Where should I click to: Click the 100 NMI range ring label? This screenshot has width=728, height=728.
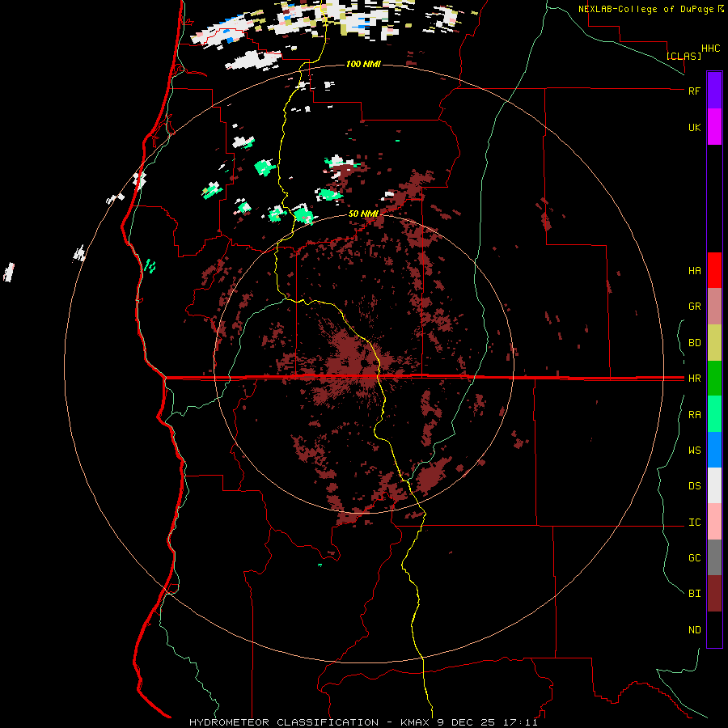(x=363, y=64)
